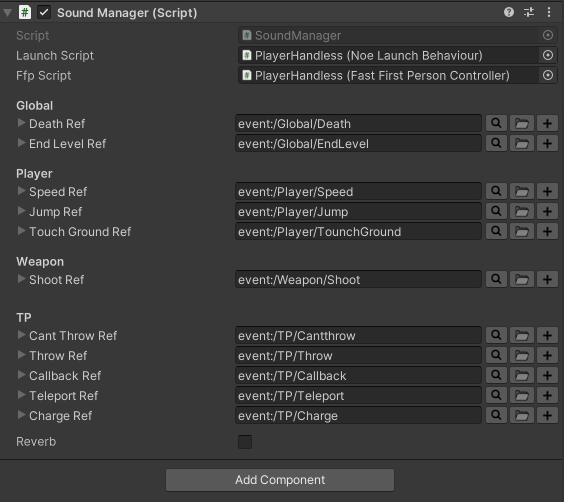Open the Sound Manager help reference icon
This screenshot has height=502, width=564.
click(509, 12)
